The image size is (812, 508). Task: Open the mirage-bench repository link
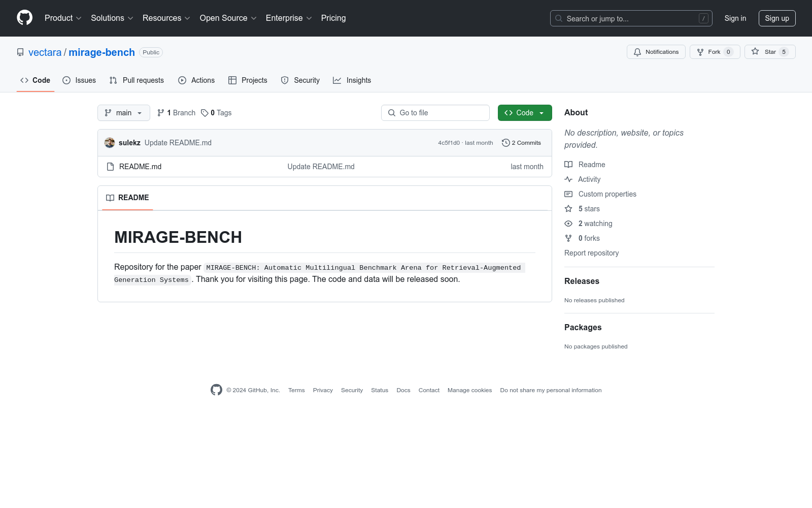[x=101, y=52]
